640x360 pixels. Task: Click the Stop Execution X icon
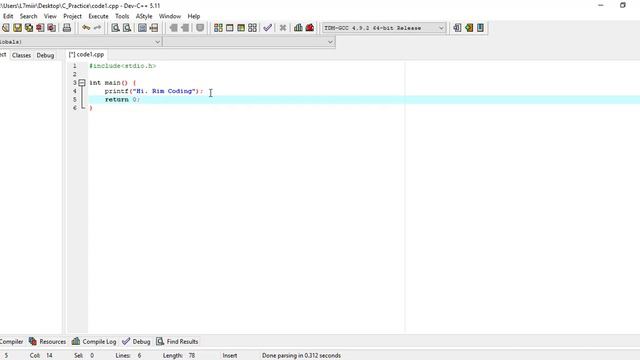(282, 28)
